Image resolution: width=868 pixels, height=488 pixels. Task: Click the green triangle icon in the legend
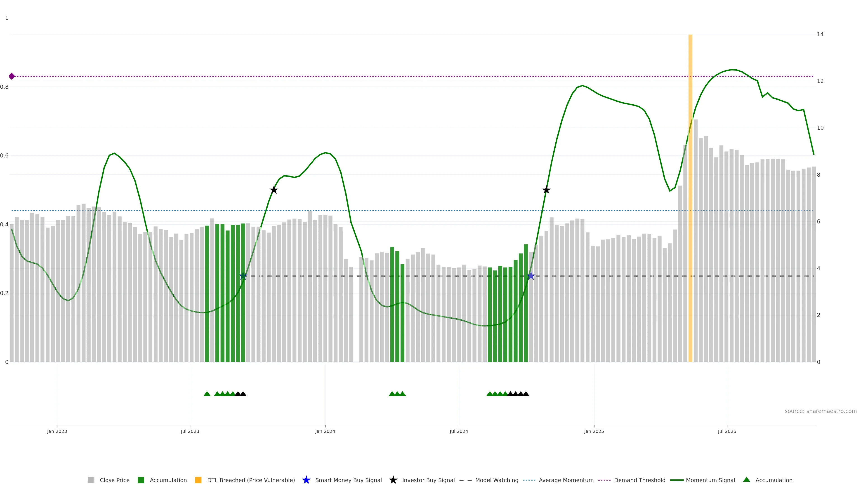746,480
